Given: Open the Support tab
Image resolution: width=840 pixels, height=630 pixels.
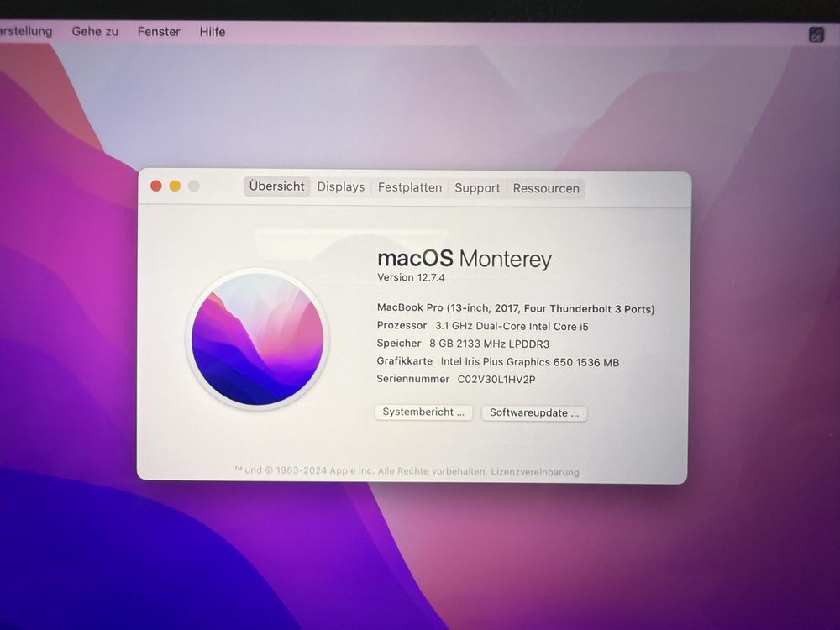Looking at the screenshot, I should click(477, 188).
